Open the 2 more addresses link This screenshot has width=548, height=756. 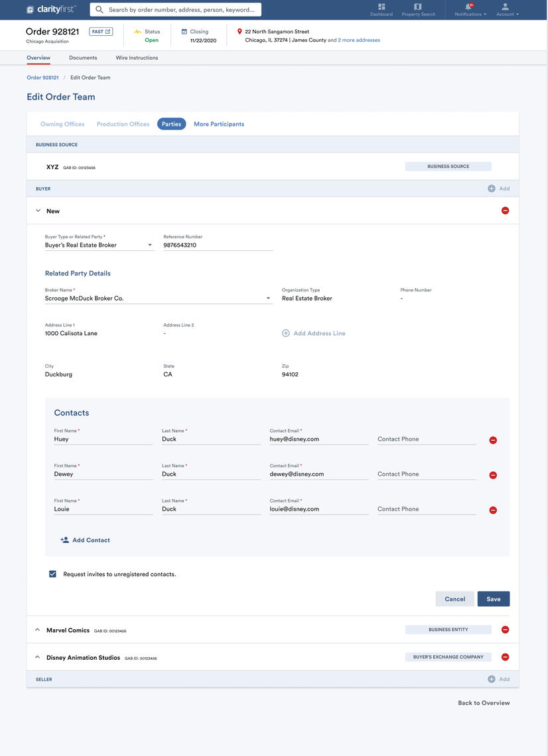[359, 40]
